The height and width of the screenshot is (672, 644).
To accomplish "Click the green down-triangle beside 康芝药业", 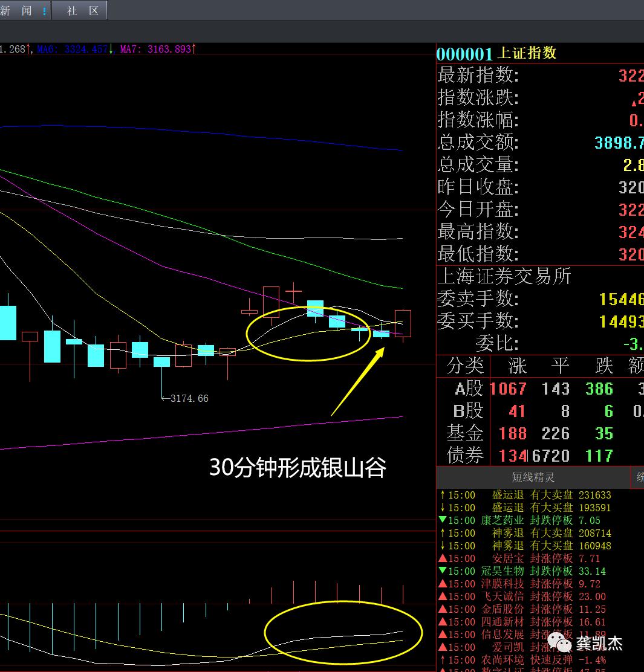I will [x=442, y=520].
